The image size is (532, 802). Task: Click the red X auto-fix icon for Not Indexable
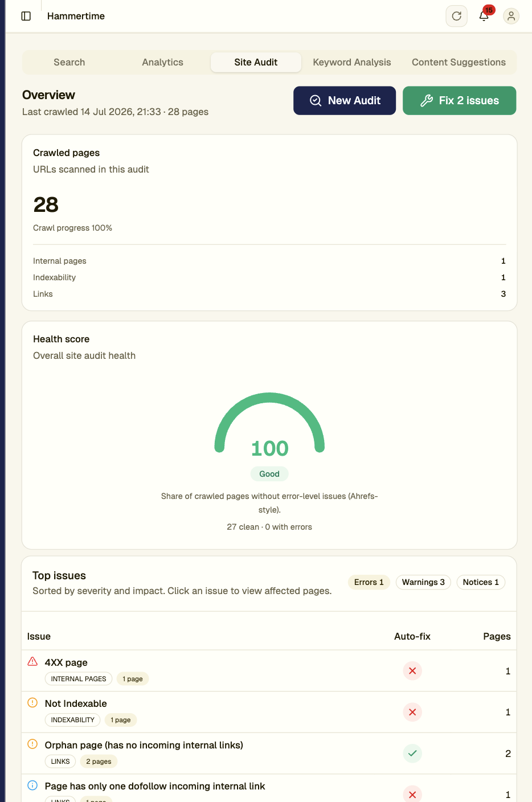[x=412, y=712]
